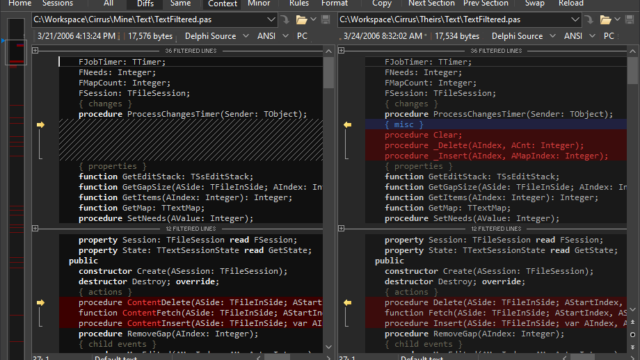Click the right file path field
The width and height of the screenshot is (640, 360).
pos(454,20)
